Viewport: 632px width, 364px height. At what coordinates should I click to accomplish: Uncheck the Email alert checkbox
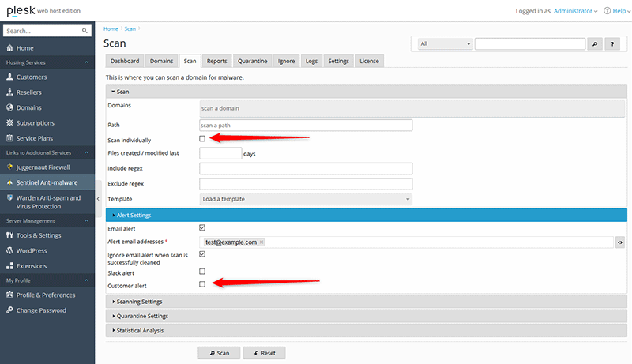click(x=202, y=227)
